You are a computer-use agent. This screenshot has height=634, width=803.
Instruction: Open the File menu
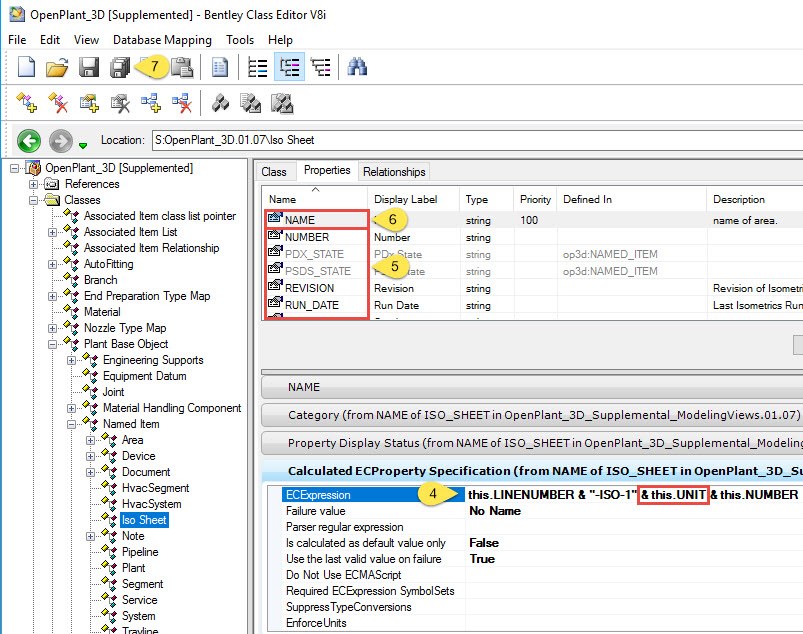(17, 39)
